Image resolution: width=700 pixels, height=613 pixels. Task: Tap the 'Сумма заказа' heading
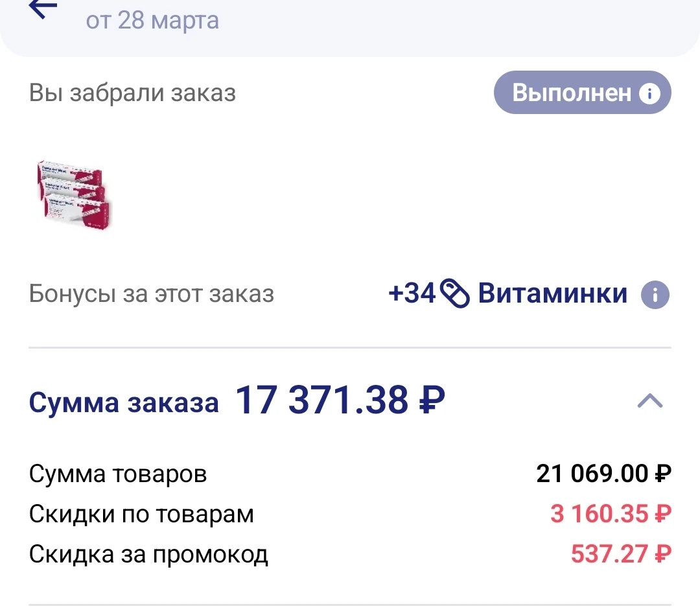click(124, 403)
